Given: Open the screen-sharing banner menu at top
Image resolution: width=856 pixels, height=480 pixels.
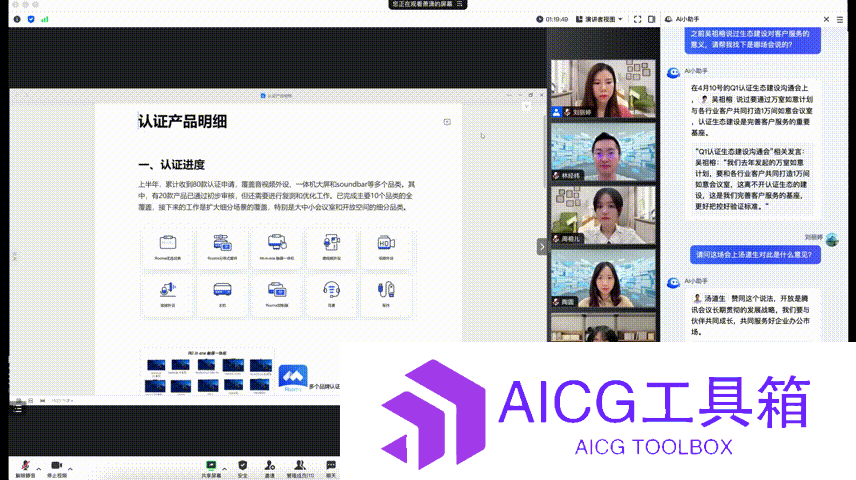Looking at the screenshot, I should click(460, 4).
